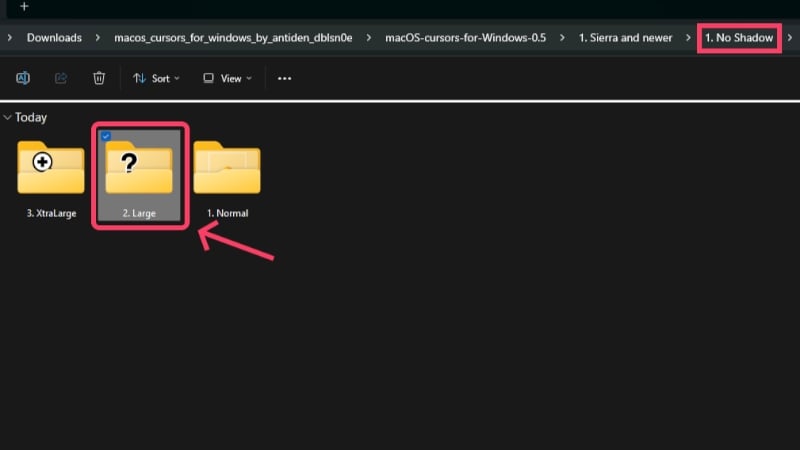Click the 3. XtraLarge folder name
This screenshot has height=450, width=800.
[52, 213]
